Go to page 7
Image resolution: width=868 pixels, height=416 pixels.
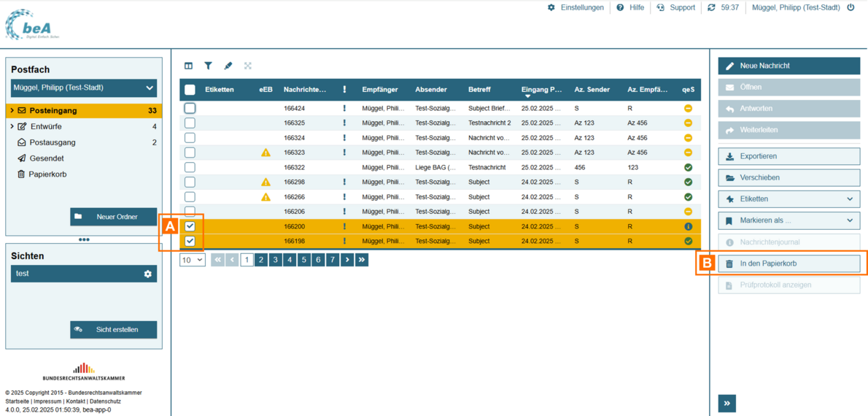coord(332,259)
